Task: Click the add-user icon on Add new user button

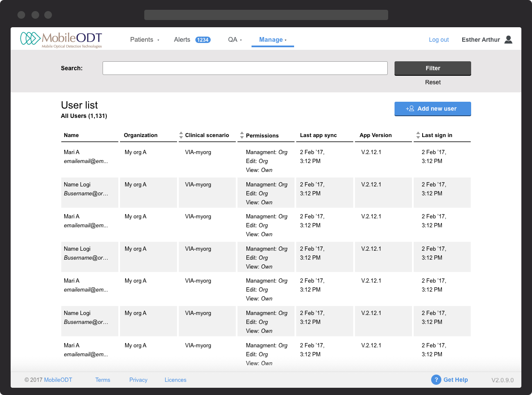Action: (409, 109)
